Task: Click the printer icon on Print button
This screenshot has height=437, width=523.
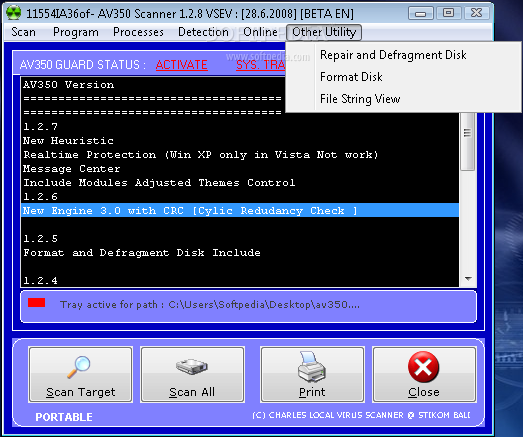Action: tap(312, 367)
